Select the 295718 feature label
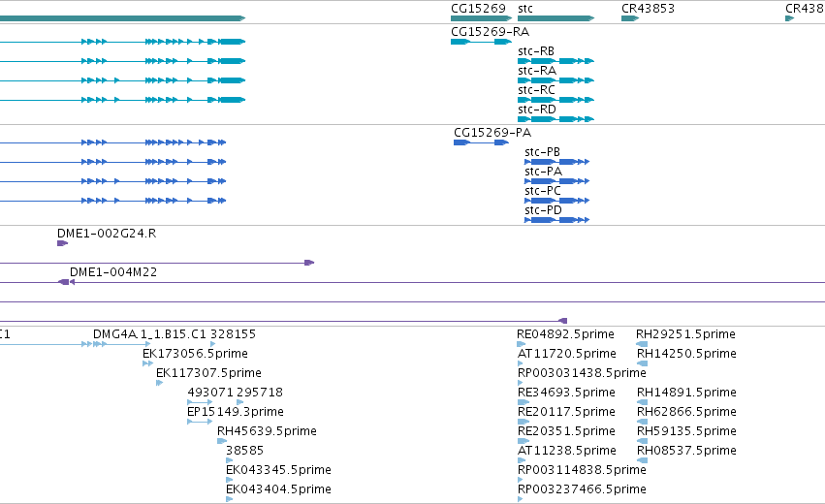Image resolution: width=825 pixels, height=504 pixels. click(260, 392)
